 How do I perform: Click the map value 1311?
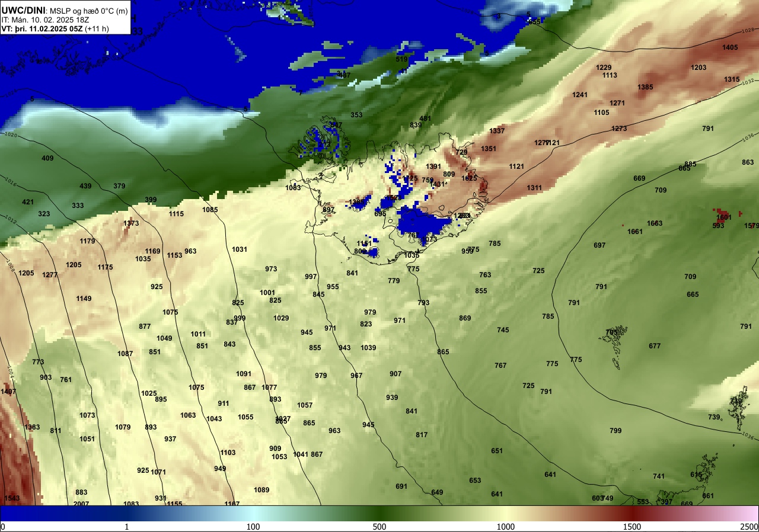coord(534,188)
